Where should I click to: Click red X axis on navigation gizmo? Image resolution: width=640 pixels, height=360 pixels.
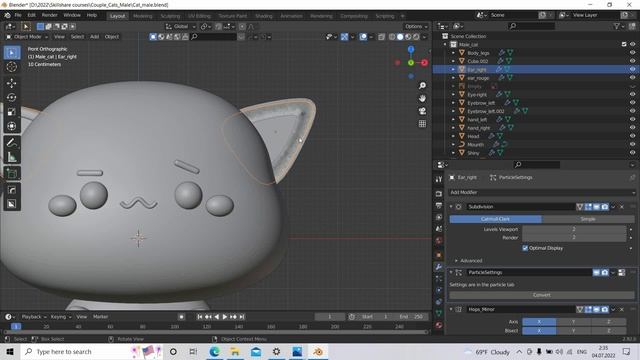click(424, 62)
